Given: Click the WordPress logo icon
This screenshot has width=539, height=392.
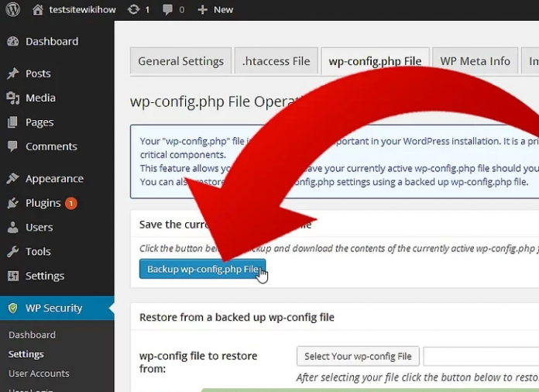Looking at the screenshot, I should [x=12, y=9].
